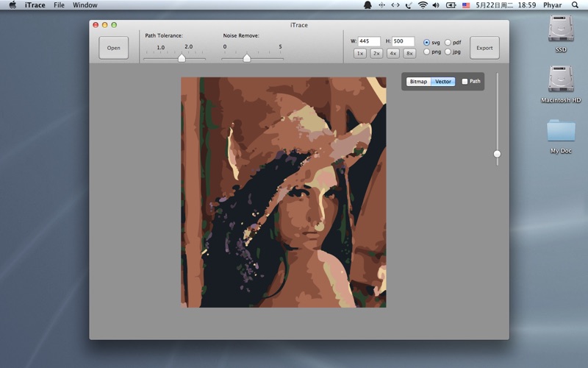Open the Apple menu

[12, 5]
